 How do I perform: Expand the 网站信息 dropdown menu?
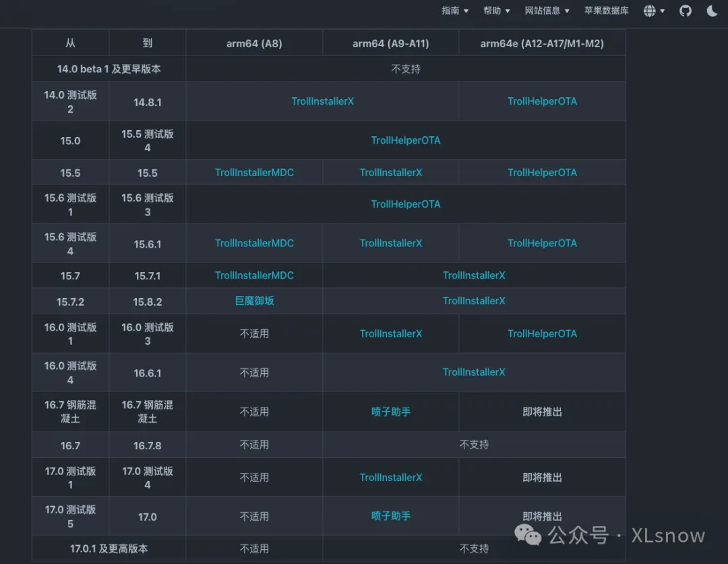547,11
